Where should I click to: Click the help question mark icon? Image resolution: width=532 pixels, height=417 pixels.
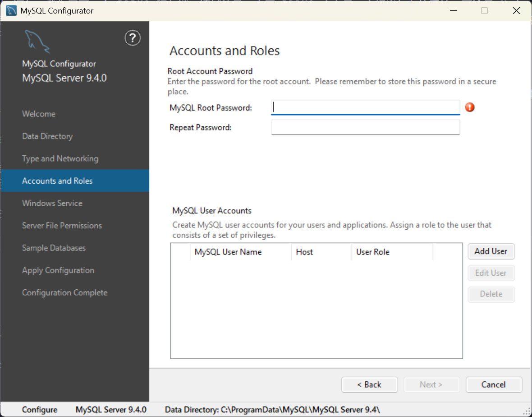pos(132,38)
